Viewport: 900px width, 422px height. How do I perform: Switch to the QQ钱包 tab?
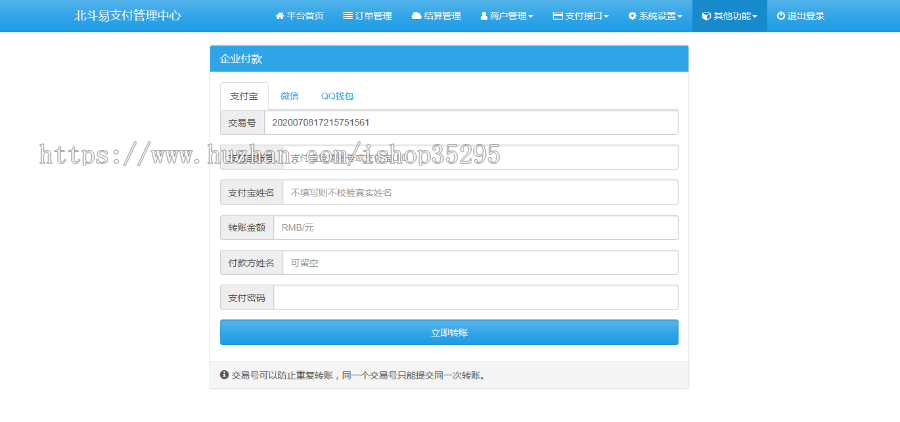pyautogui.click(x=337, y=96)
